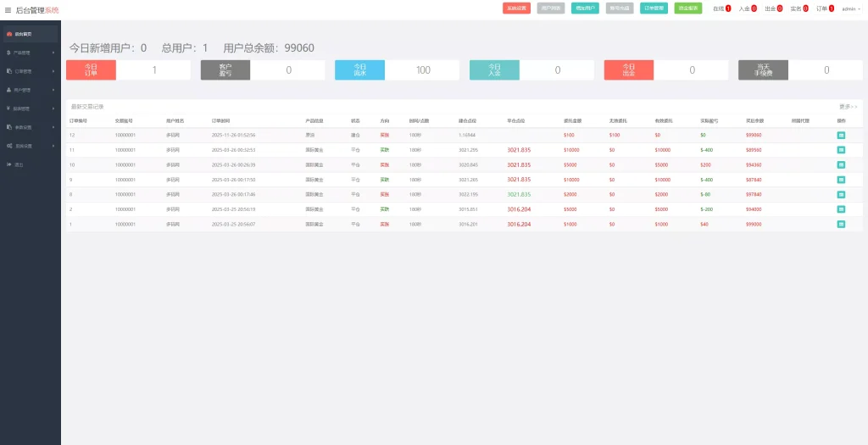Expand the 产品管理 submenu arrow
The width and height of the screenshot is (868, 445).
53,53
